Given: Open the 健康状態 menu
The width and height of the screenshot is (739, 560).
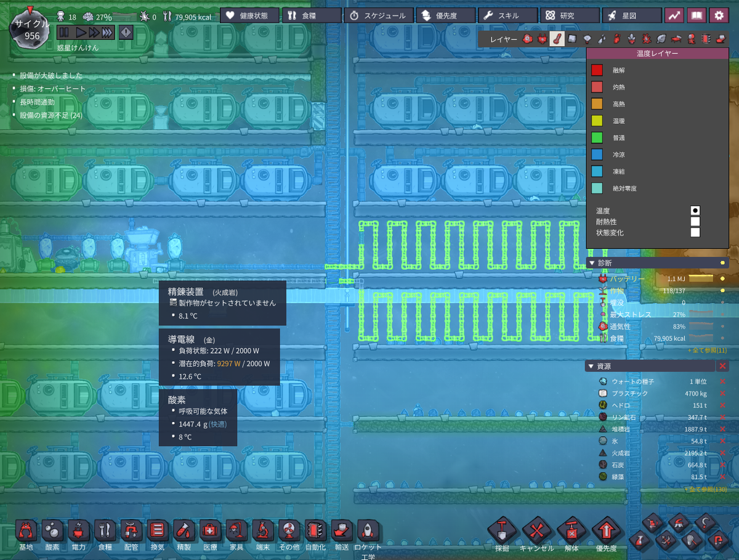Looking at the screenshot, I should click(249, 15).
